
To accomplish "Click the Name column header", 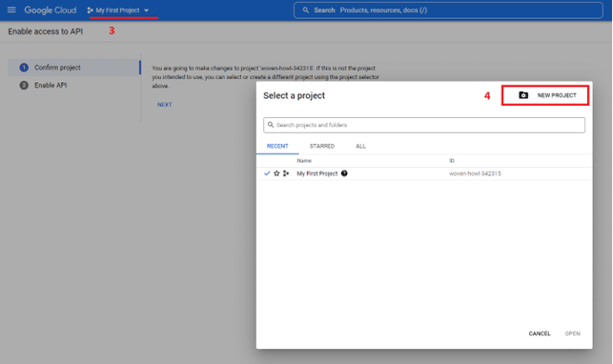I will click(304, 160).
